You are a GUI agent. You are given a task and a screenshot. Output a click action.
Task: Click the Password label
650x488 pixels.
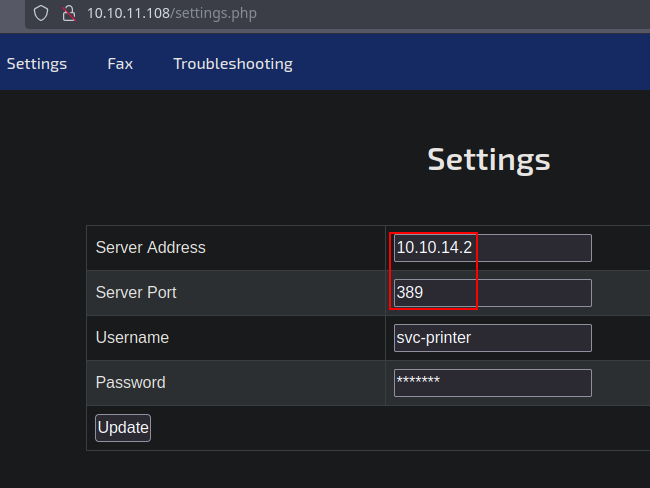[x=131, y=382]
